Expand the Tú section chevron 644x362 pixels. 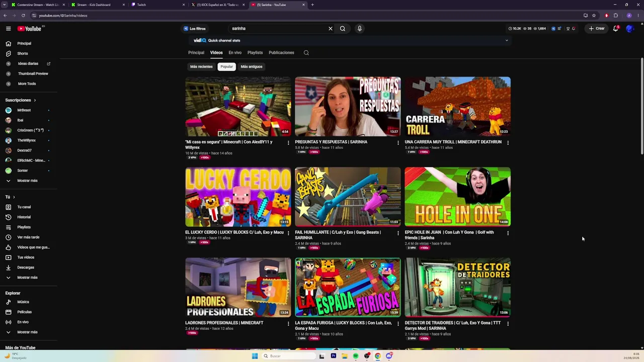pyautogui.click(x=14, y=197)
